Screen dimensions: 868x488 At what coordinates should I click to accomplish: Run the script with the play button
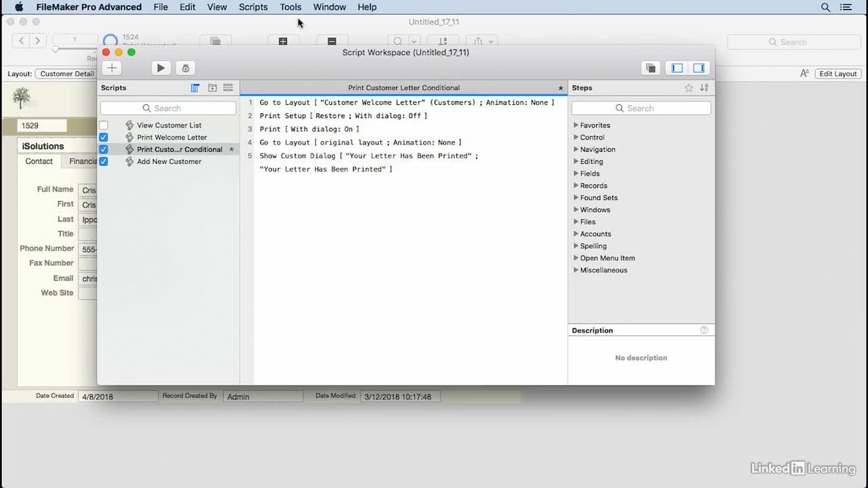tap(161, 68)
